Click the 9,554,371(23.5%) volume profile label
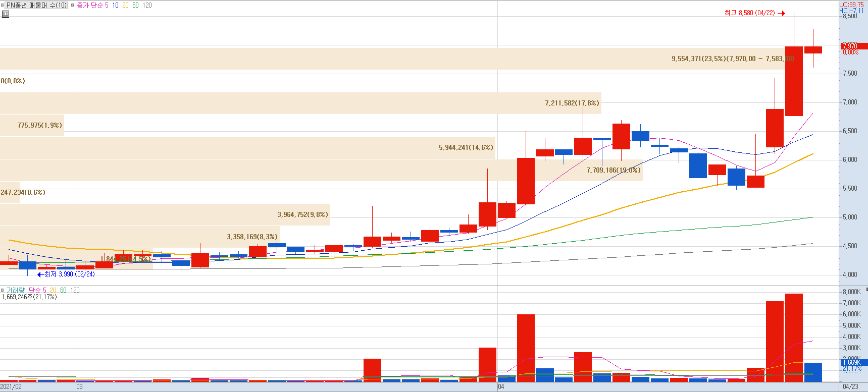The width and height of the screenshot is (868, 392). [733, 59]
